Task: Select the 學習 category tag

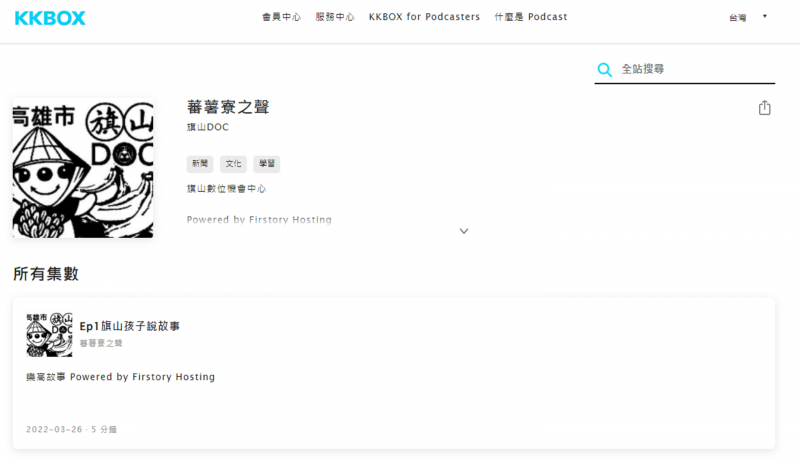Action: click(x=267, y=164)
